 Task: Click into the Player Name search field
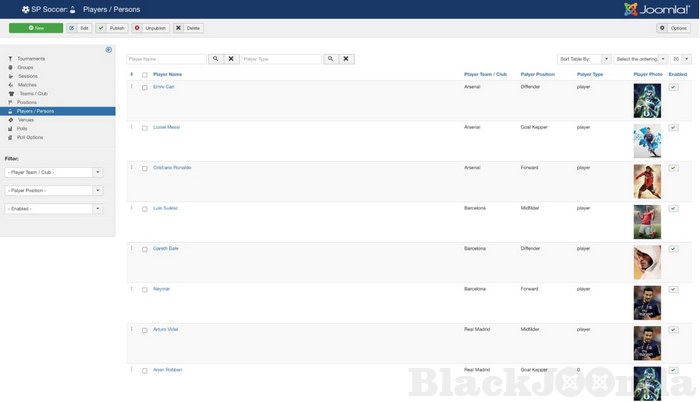[166, 59]
